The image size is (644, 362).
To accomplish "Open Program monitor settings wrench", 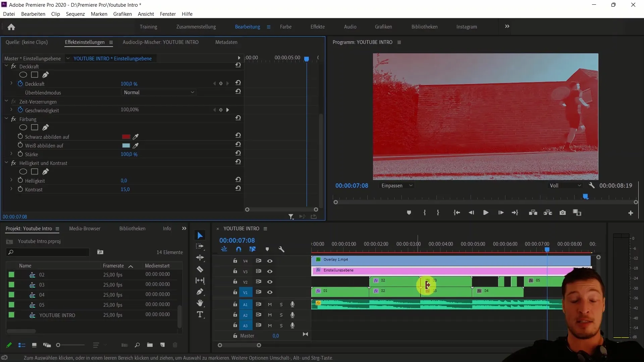I will pos(591,185).
